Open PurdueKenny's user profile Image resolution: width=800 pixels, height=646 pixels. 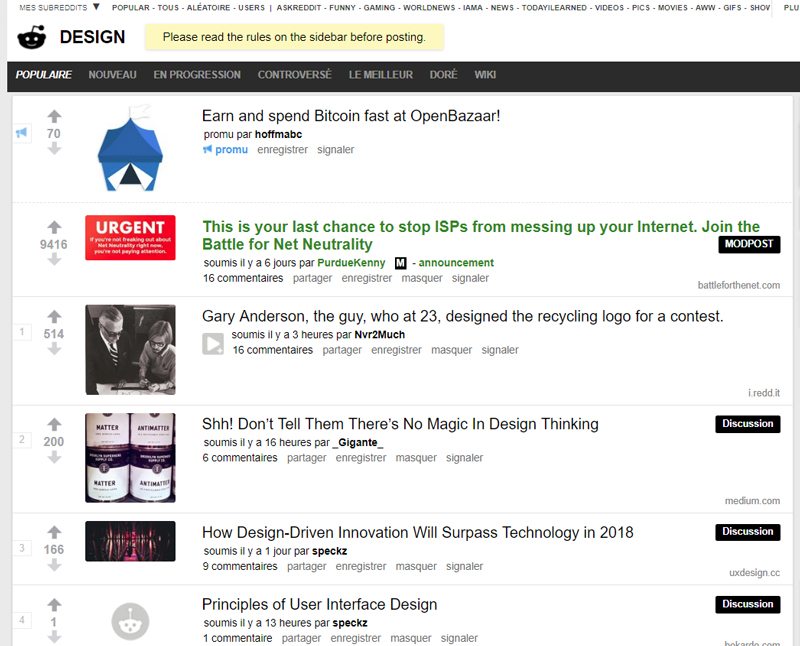coord(351,263)
